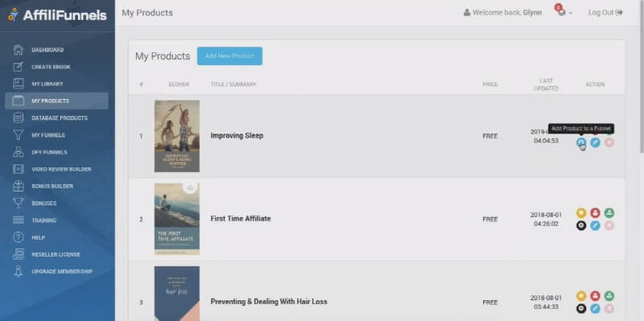Click the Title / Summary column header

coord(233,84)
